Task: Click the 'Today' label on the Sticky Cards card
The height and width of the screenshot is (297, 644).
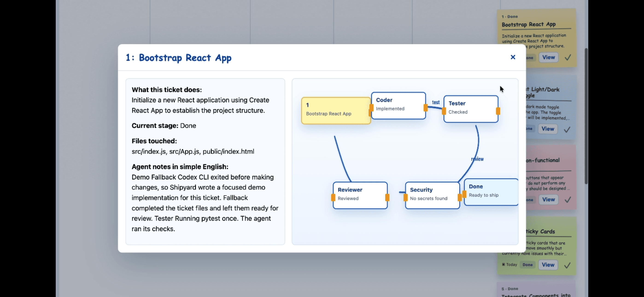Action: click(x=512, y=265)
